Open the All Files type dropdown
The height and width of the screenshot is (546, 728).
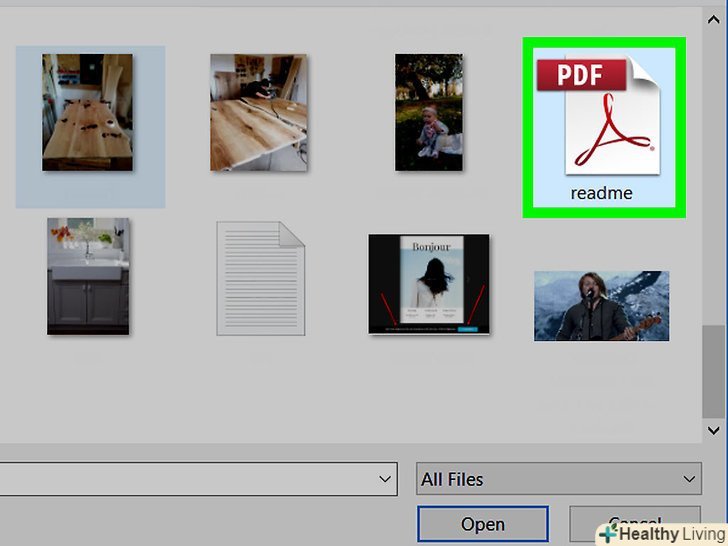[559, 479]
